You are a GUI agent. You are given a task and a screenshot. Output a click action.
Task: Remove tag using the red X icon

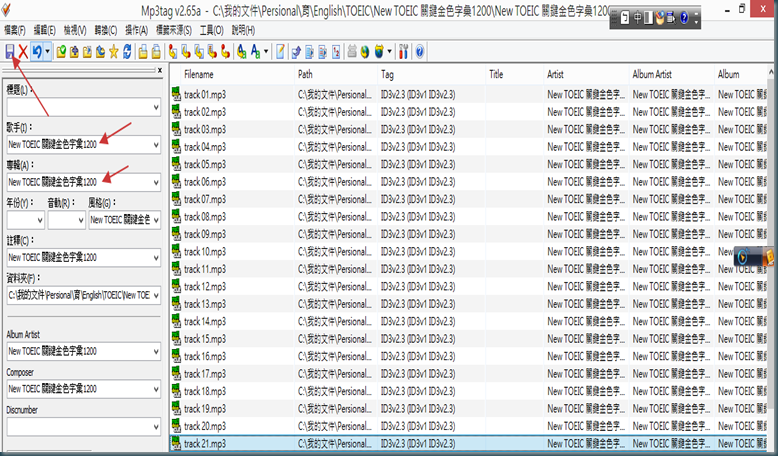point(23,51)
